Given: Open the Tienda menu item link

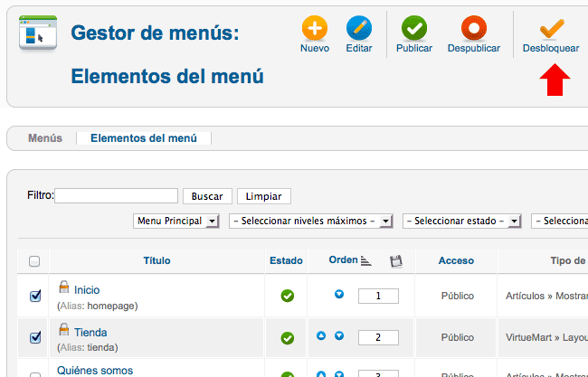Looking at the screenshot, I should click(x=90, y=333).
